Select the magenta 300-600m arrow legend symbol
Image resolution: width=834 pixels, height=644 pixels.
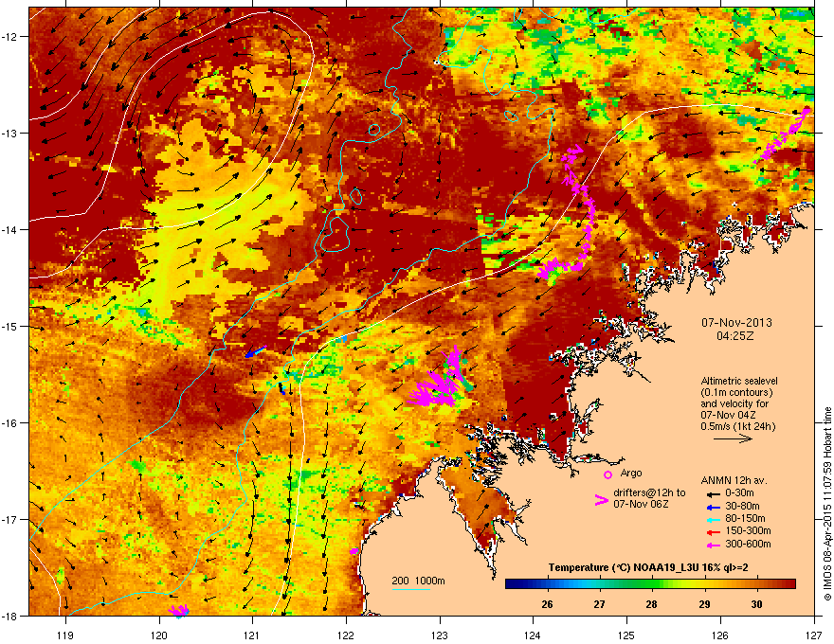click(714, 545)
